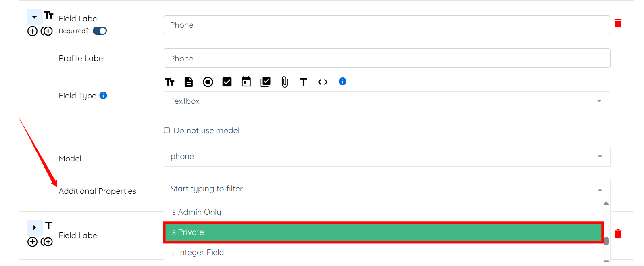The height and width of the screenshot is (266, 644).
Task: Choose Is Integer Field option
Action: (197, 253)
